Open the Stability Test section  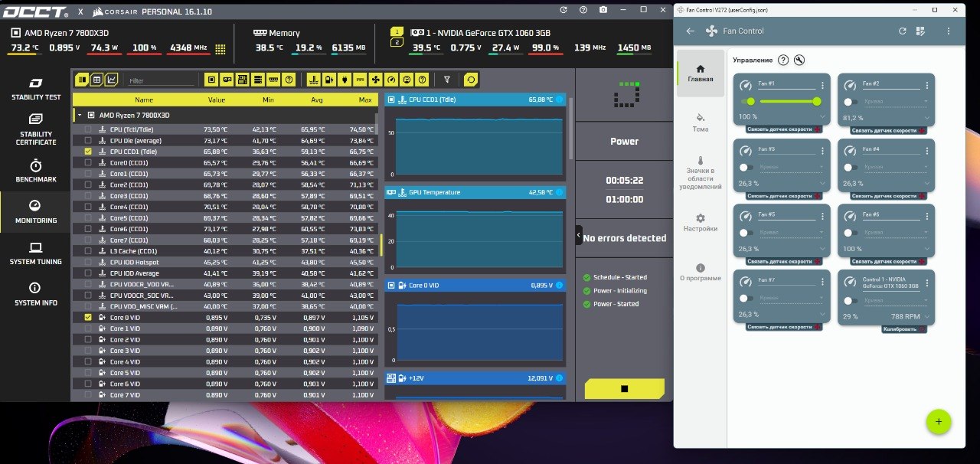pyautogui.click(x=36, y=89)
